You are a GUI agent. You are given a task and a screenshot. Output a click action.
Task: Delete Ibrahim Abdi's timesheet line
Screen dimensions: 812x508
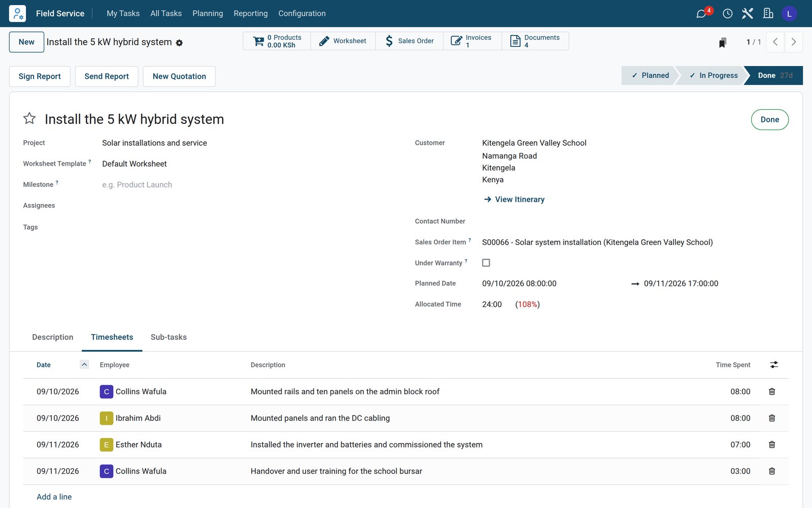(772, 418)
